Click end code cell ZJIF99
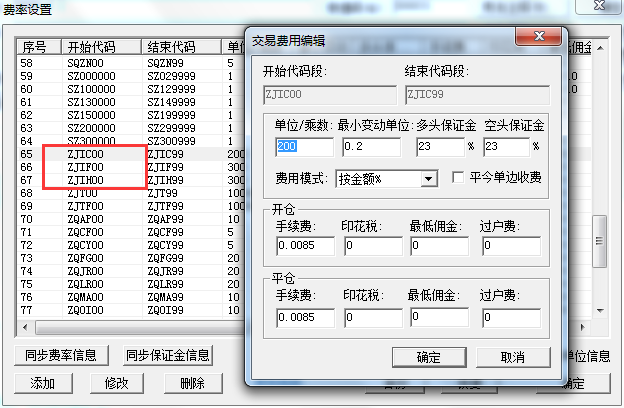 165,167
